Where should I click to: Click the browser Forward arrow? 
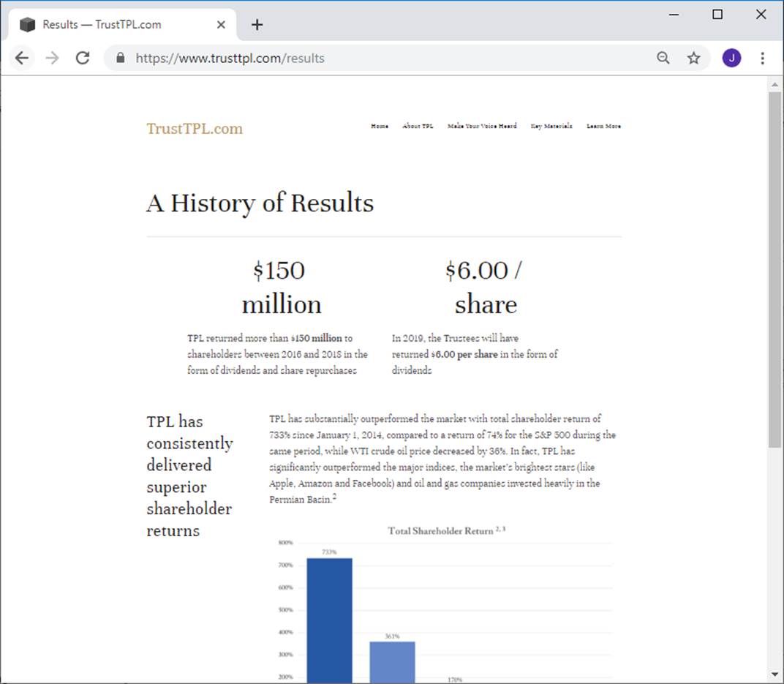tap(52, 58)
